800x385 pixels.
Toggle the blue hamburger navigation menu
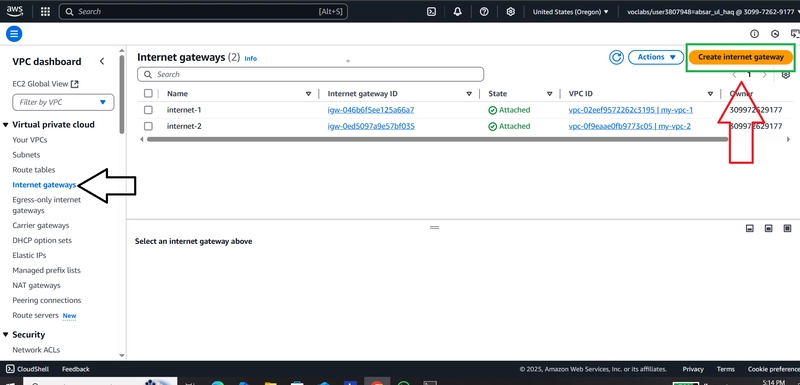[14, 34]
